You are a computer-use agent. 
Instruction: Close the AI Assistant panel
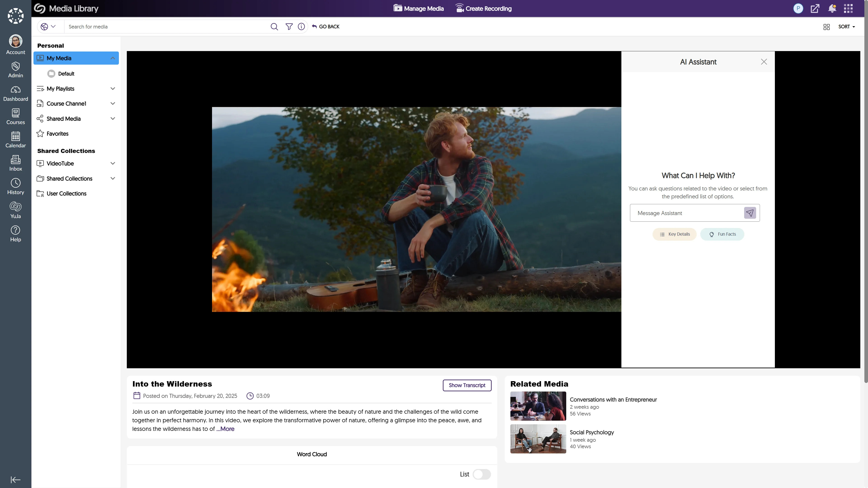pos(764,62)
